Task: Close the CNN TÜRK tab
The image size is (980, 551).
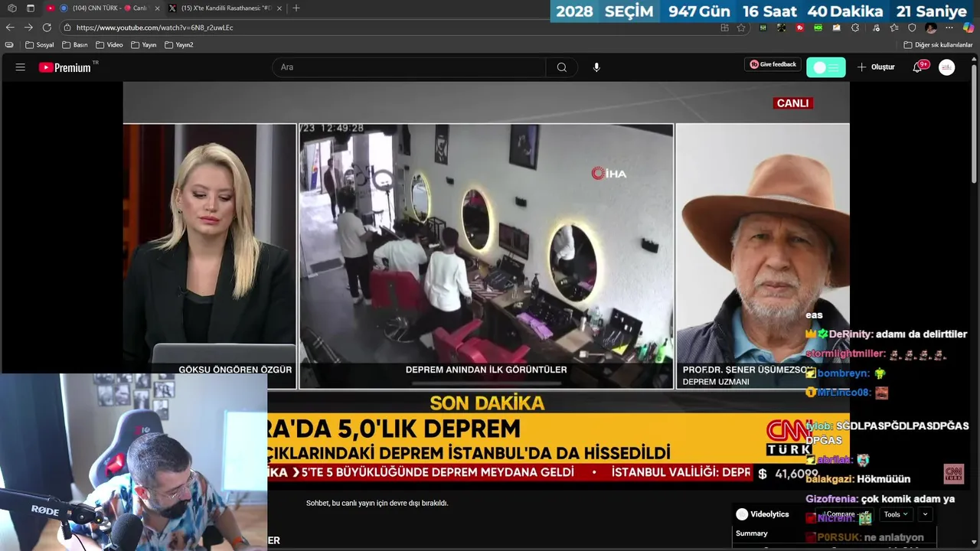Action: [157, 8]
